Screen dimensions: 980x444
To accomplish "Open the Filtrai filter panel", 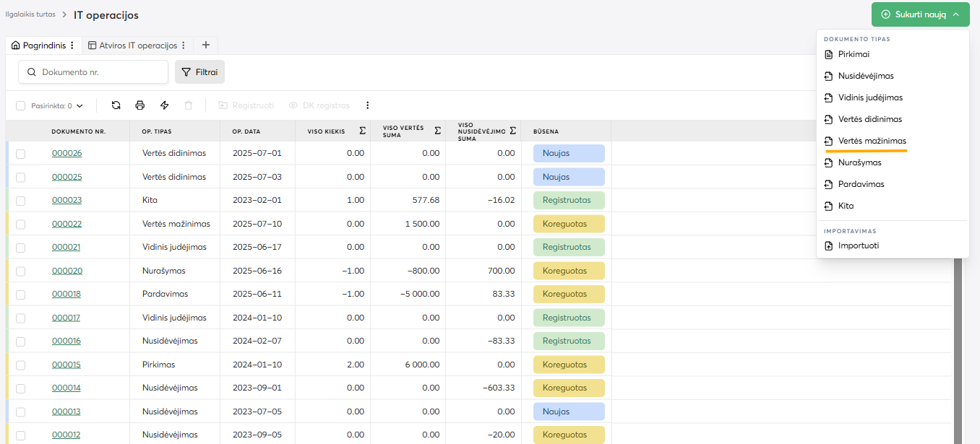I will pos(199,72).
